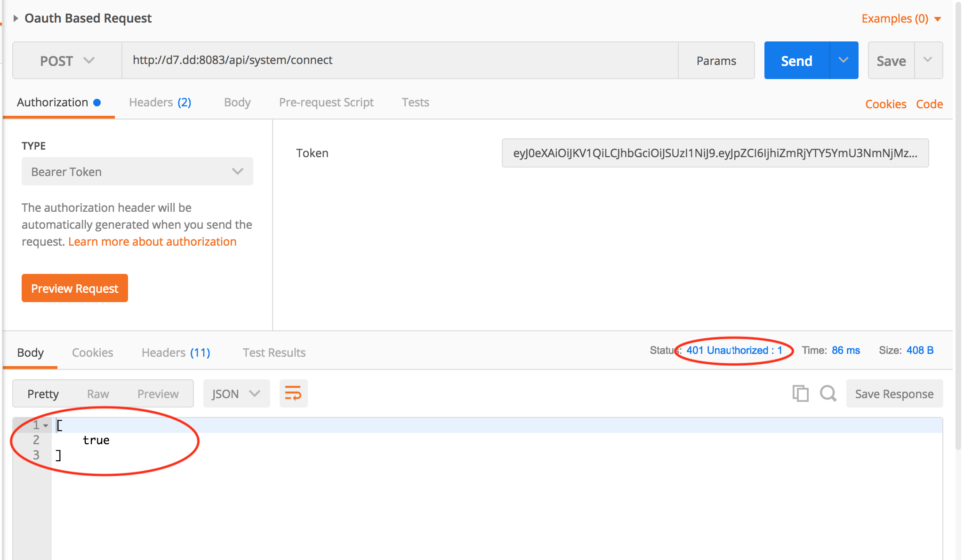Click the Headers (2) tab
Screen dimensions: 964x560
160,102
